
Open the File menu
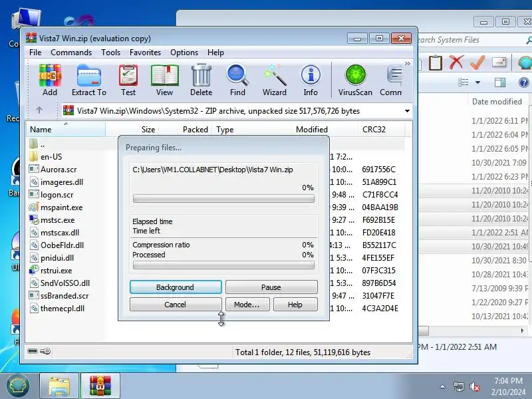35,53
